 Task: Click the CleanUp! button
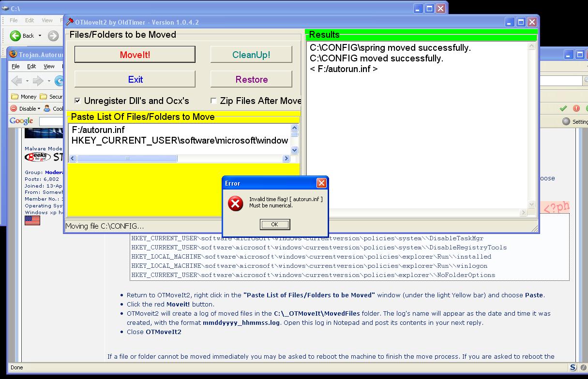click(251, 55)
